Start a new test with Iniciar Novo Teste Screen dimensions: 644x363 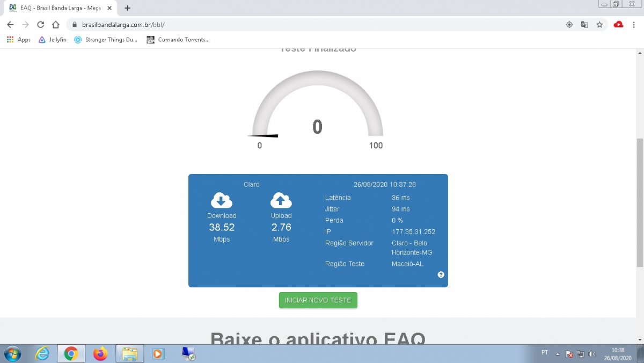click(x=318, y=300)
